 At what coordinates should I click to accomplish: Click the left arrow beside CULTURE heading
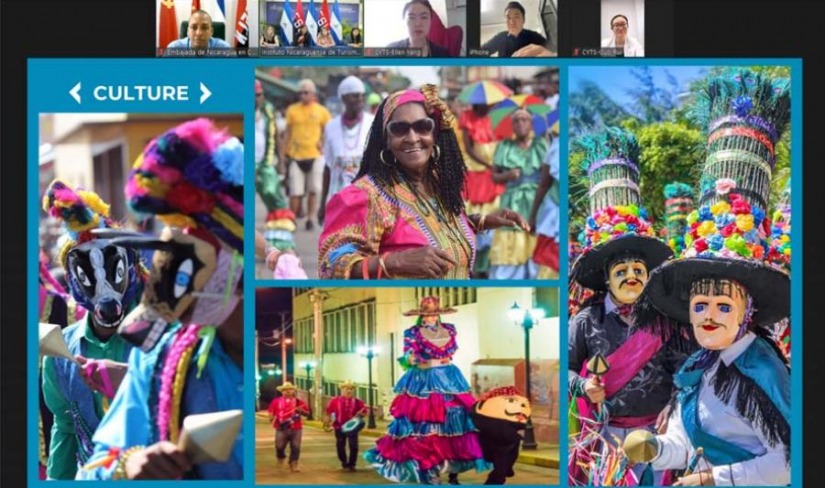tap(75, 93)
